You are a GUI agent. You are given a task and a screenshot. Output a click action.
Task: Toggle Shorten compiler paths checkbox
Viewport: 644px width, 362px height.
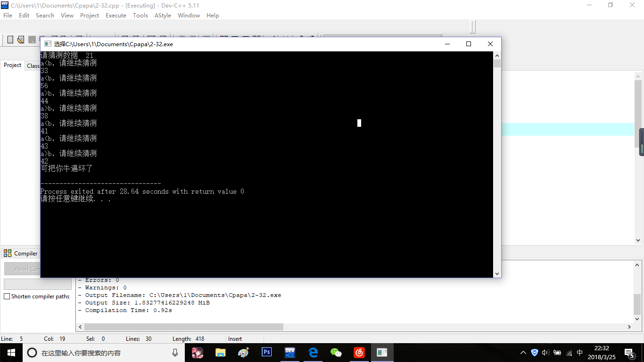(7, 296)
